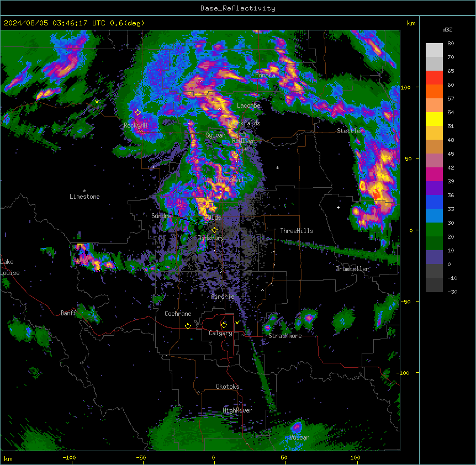Click the Ponoka town label
This screenshot has height=465, width=476.
click(265, 75)
